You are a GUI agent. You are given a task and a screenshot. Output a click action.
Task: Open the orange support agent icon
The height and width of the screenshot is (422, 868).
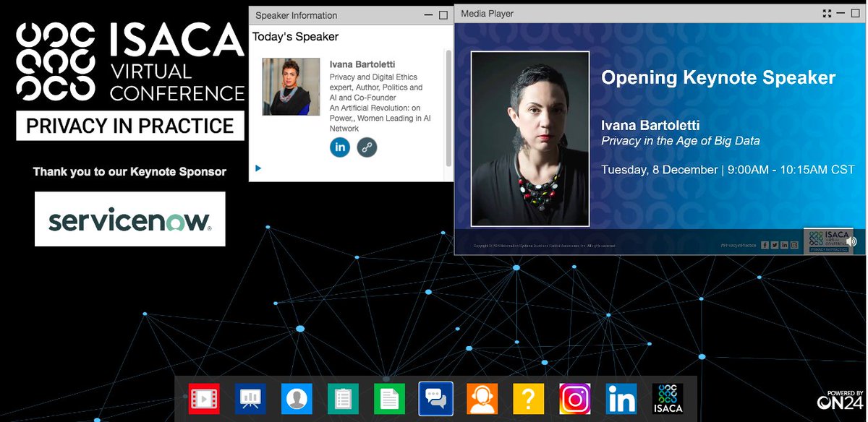[x=482, y=398]
